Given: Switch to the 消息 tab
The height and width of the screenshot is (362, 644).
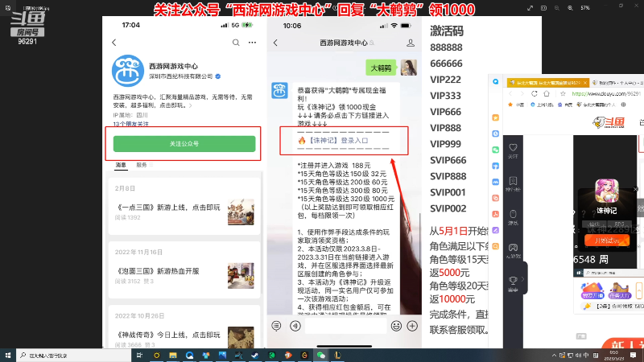Looking at the screenshot, I should [121, 165].
